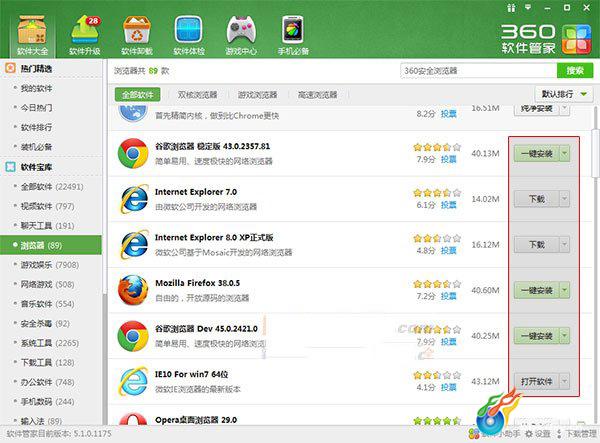Select the 全部软件 filter tab
600x443 pixels.
pos(137,94)
